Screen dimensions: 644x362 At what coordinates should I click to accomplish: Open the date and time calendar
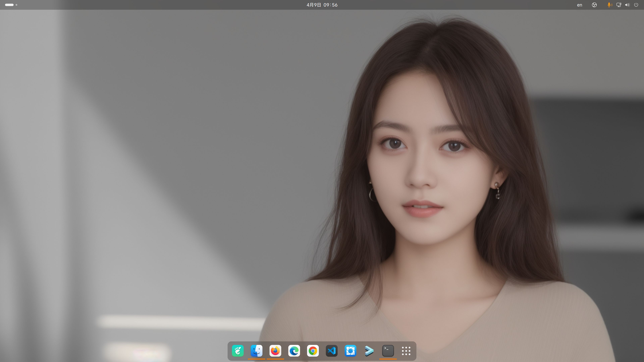322,5
